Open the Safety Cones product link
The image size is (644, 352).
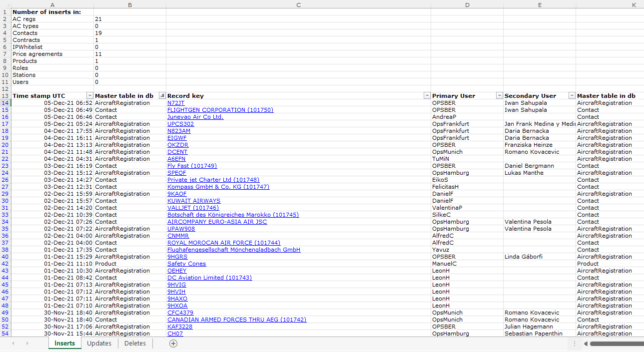(186, 264)
